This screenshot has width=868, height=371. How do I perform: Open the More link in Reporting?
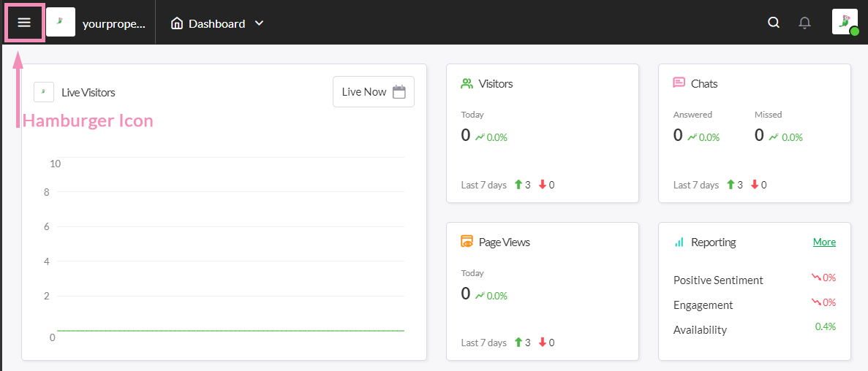click(x=824, y=242)
